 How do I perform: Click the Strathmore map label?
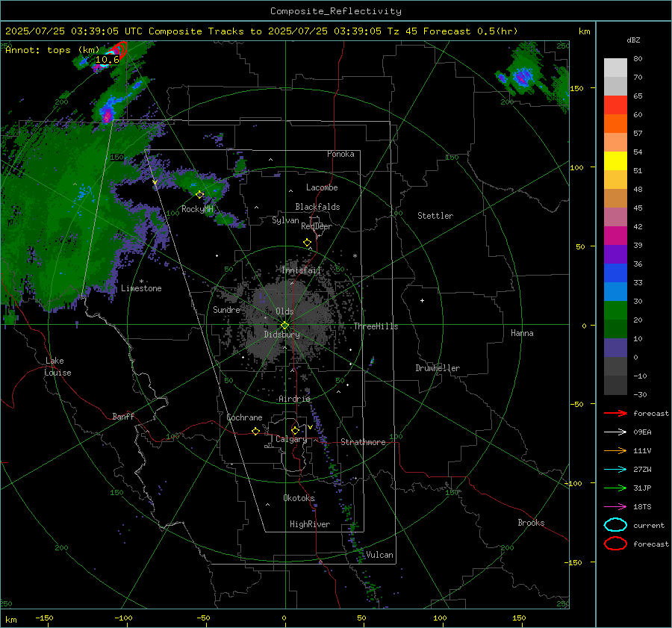[363, 442]
